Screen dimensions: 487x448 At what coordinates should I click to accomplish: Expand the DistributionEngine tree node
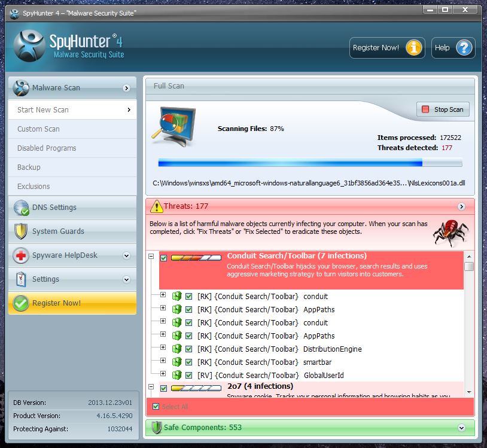pyautogui.click(x=163, y=347)
